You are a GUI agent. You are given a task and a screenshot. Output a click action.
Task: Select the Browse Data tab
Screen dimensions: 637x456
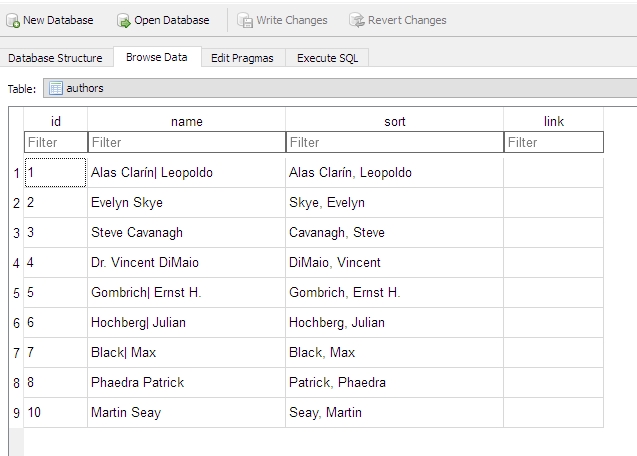[157, 57]
